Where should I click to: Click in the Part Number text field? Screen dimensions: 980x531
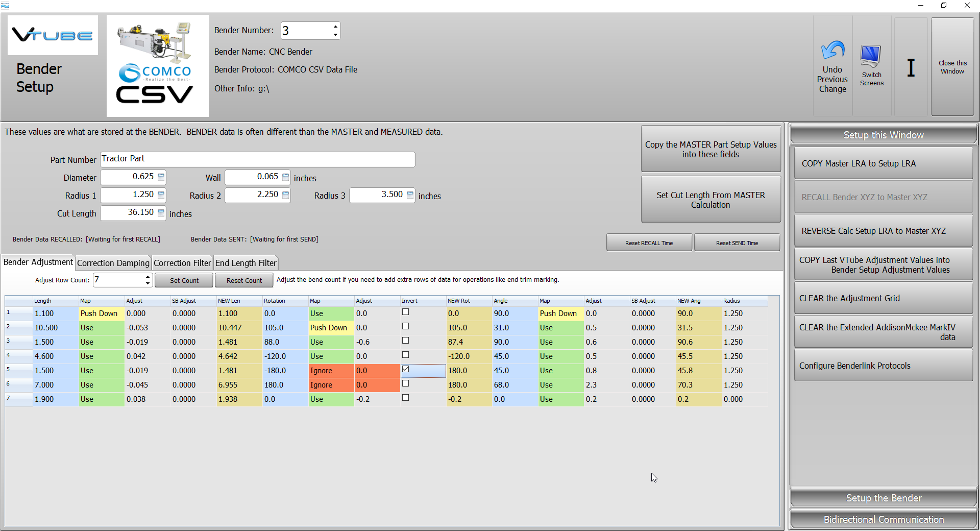257,159
